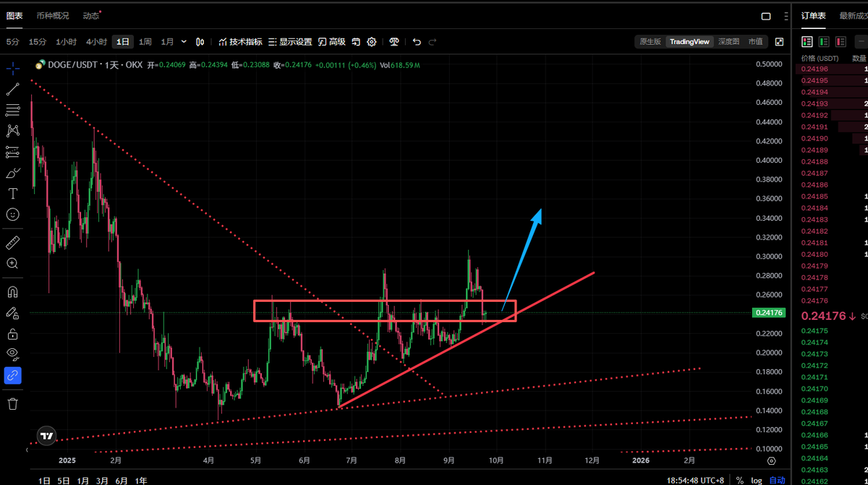Switch to 5分 timeframe
The image size is (868, 485).
(x=13, y=42)
